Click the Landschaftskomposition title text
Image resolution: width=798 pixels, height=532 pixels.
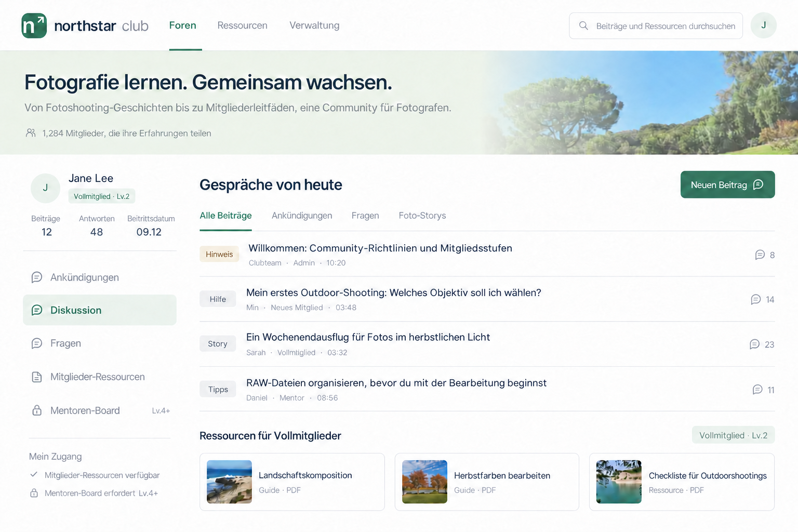[x=305, y=475]
